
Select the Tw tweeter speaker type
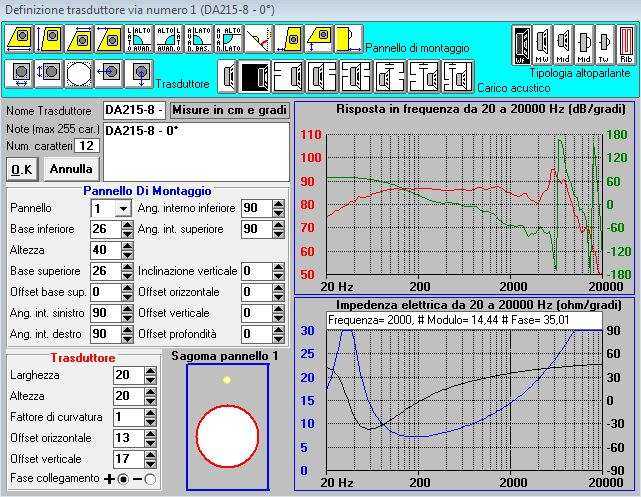pos(605,45)
